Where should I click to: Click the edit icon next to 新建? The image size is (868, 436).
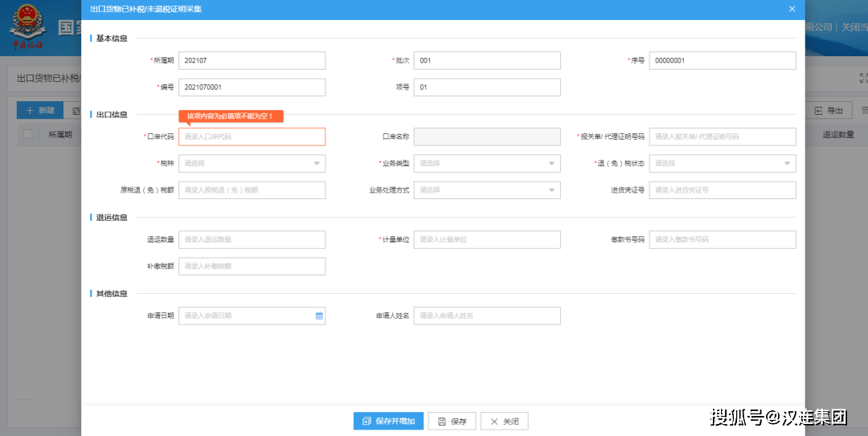click(76, 111)
